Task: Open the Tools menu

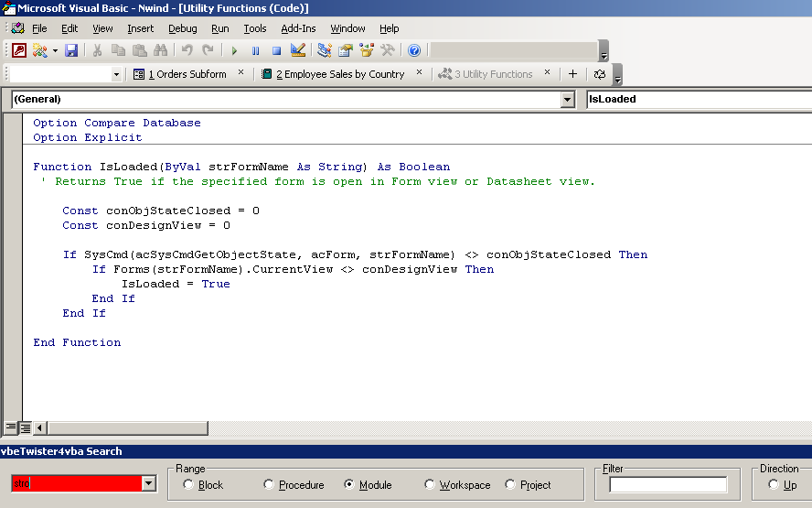Action: pos(255,28)
